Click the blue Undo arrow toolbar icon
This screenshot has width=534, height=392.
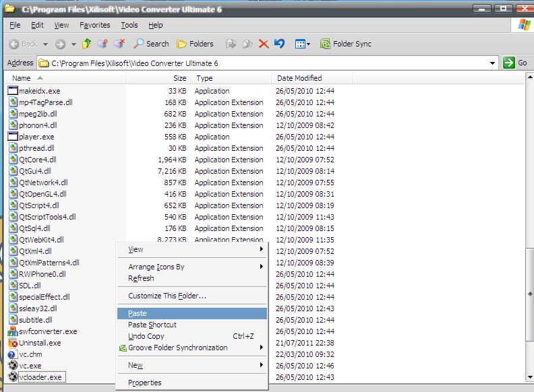[279, 44]
